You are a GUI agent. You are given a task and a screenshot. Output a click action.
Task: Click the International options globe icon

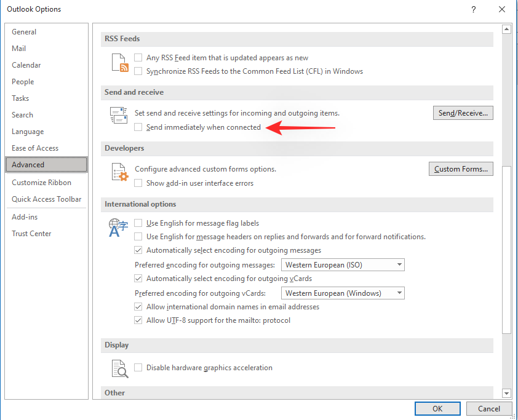pos(118,228)
